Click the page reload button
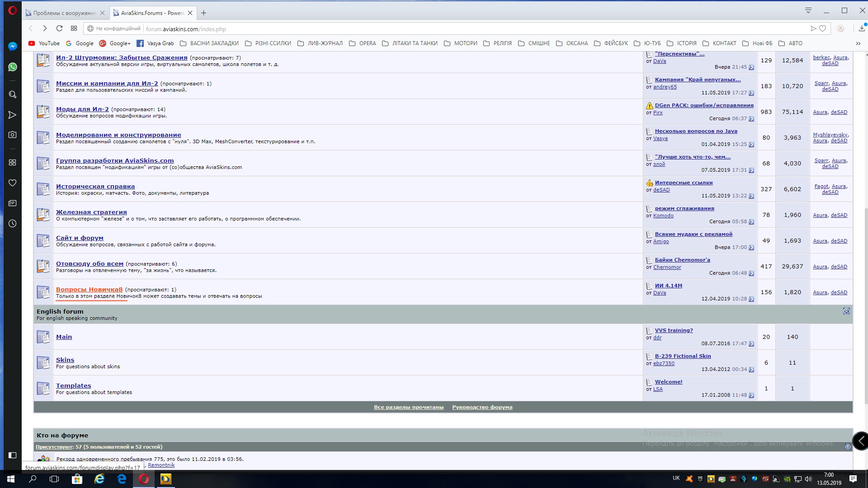This screenshot has height=488, width=868. pyautogui.click(x=59, y=28)
